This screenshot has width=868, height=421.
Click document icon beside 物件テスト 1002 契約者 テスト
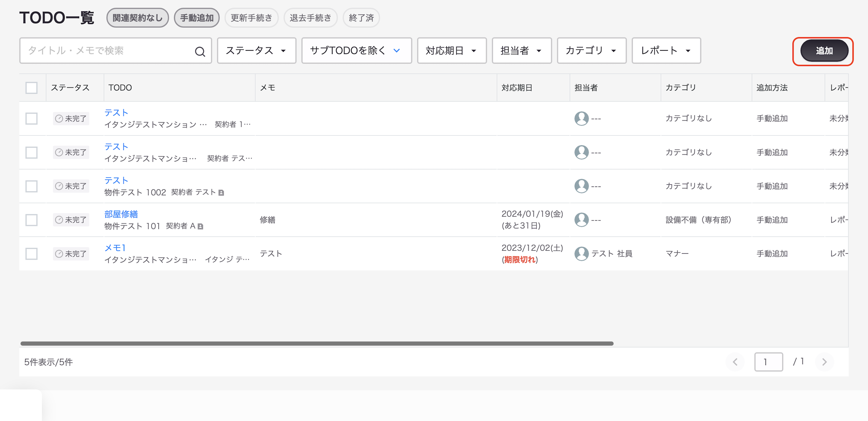click(x=221, y=193)
